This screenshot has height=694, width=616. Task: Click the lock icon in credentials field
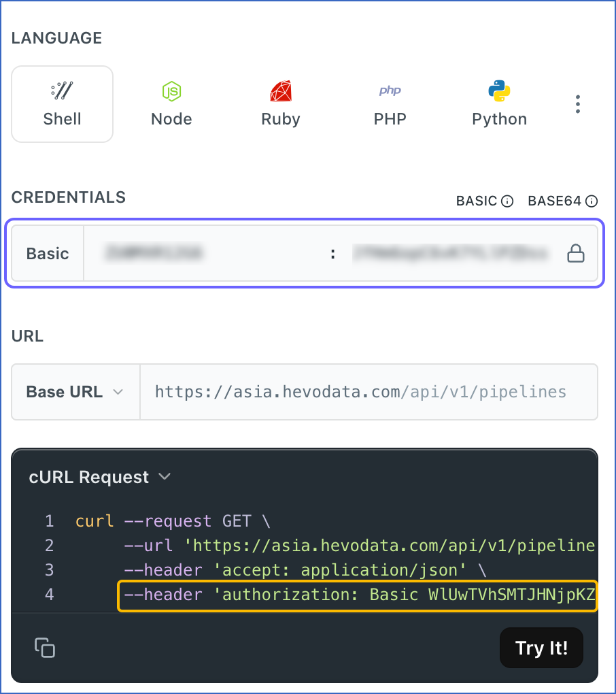click(x=576, y=254)
